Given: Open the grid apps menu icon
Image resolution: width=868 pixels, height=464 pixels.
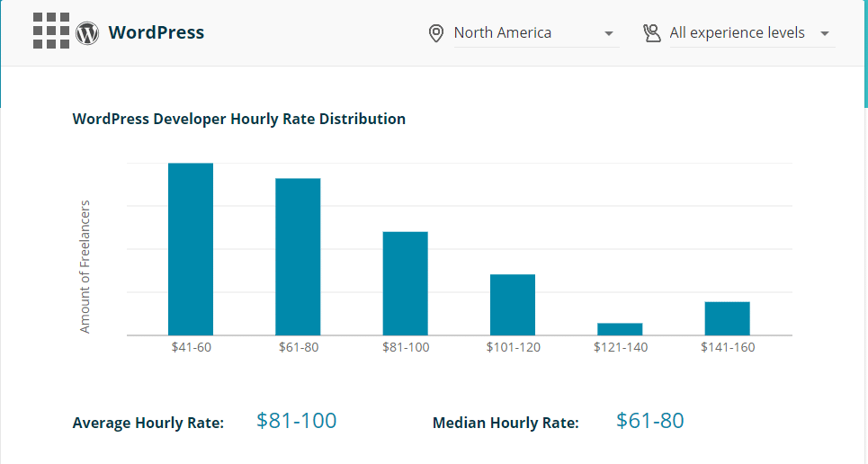Looking at the screenshot, I should (x=50, y=31).
